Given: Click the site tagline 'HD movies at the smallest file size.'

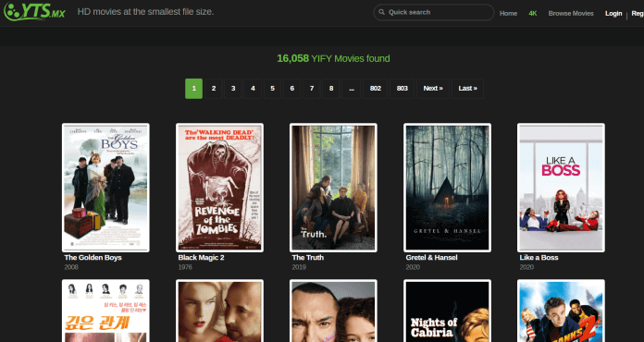Looking at the screenshot, I should (146, 12).
